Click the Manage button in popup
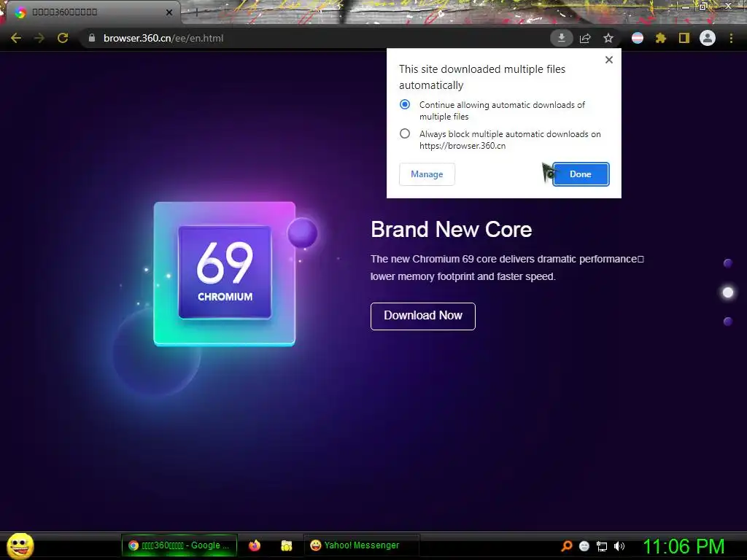The width and height of the screenshot is (747, 560). (x=427, y=174)
